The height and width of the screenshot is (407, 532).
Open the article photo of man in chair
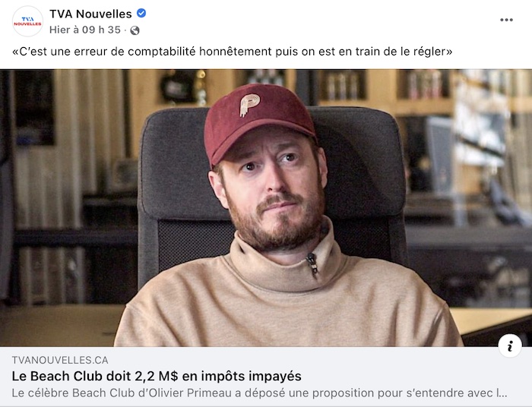pos(266,208)
